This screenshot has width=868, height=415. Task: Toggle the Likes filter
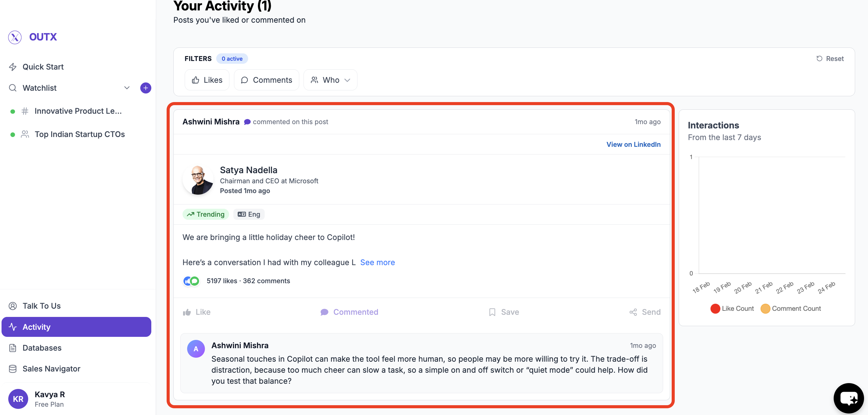[x=207, y=80]
